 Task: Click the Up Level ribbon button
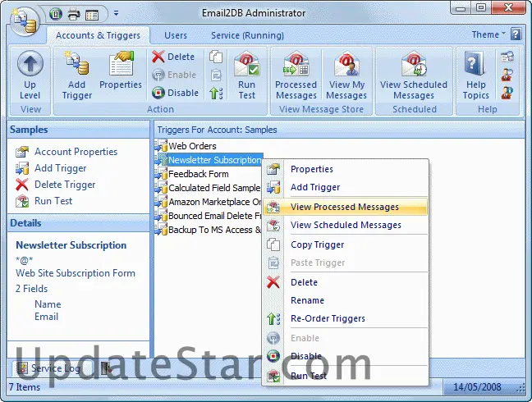[x=30, y=75]
